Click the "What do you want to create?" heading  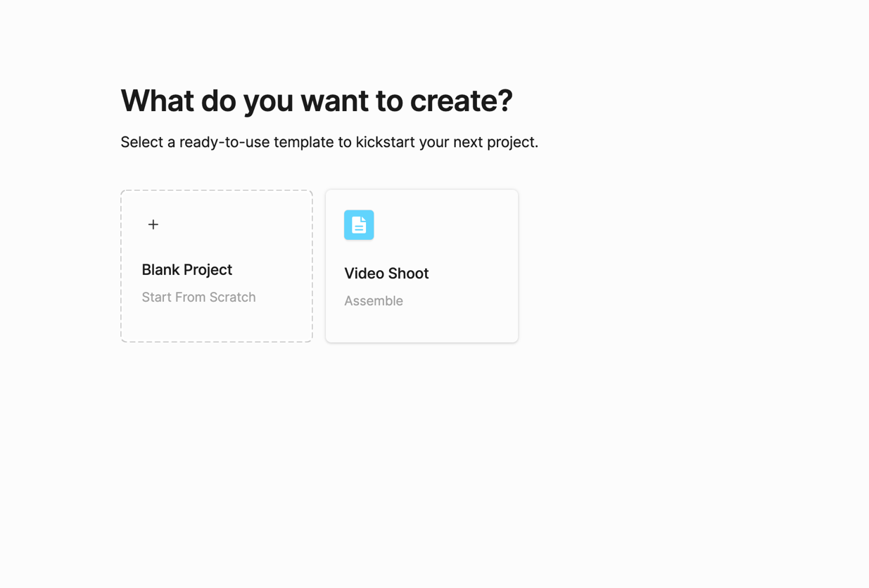tap(316, 101)
